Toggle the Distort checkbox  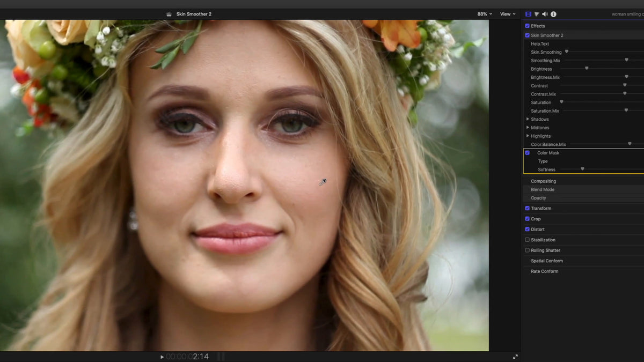coord(527,229)
